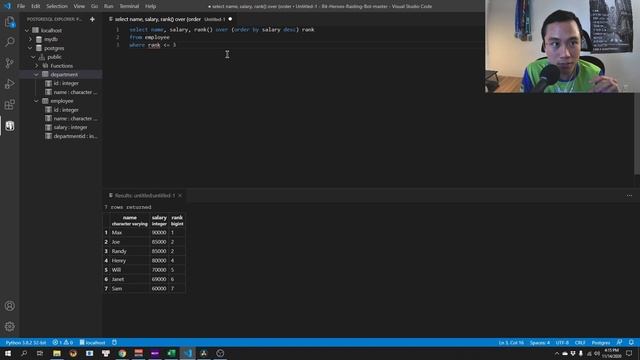The width and height of the screenshot is (640, 360).
Task: Change indentation via Spaces: 4
Action: point(540,342)
